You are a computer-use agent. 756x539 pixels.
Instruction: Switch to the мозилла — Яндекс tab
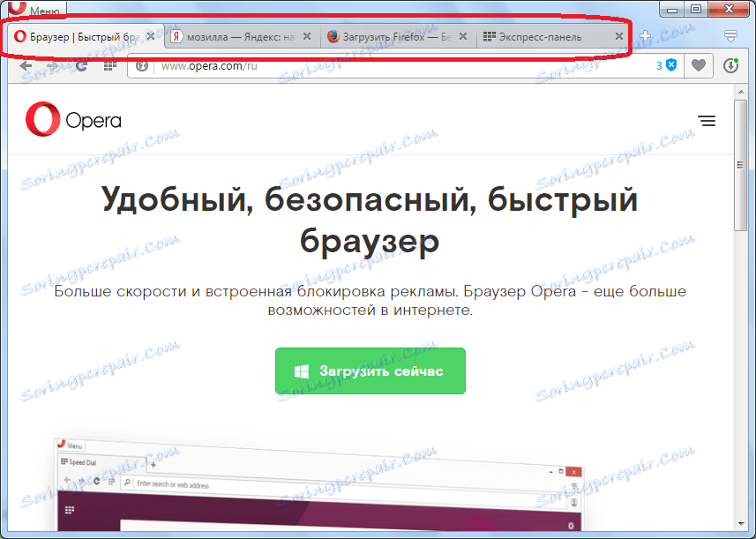[242, 37]
